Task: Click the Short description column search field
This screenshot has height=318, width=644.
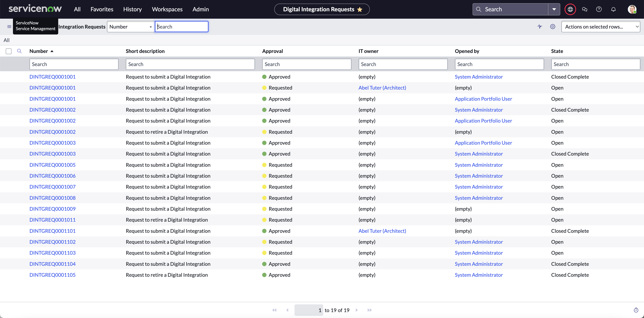Action: coord(190,64)
